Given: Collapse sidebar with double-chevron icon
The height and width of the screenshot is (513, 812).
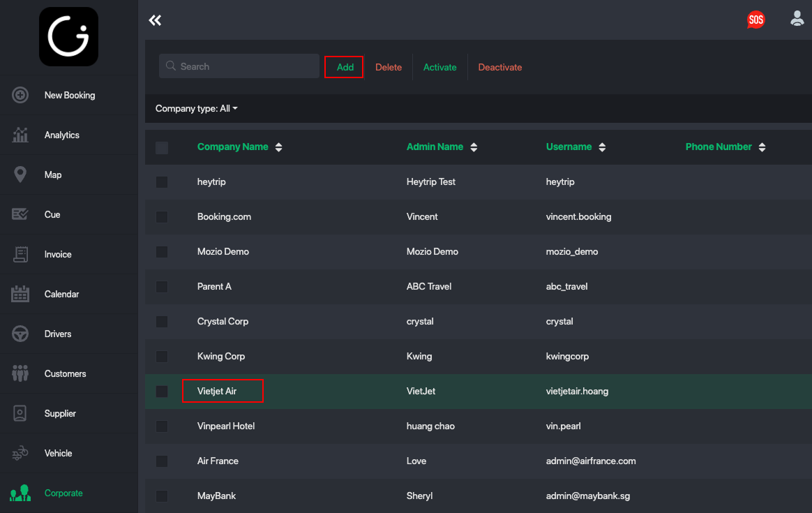Looking at the screenshot, I should 155,20.
